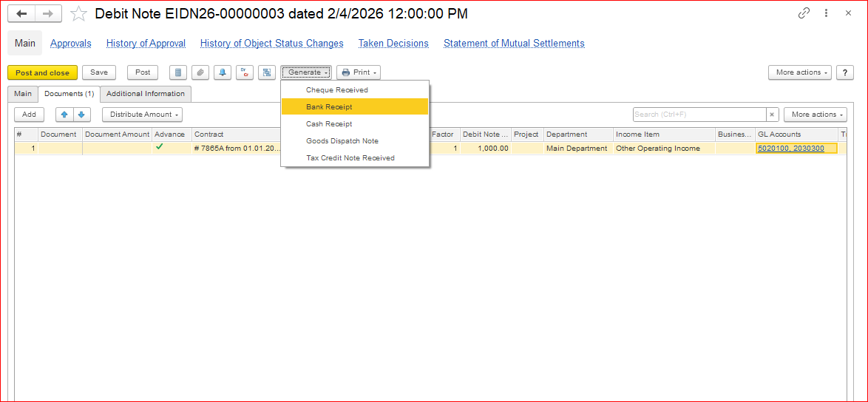
Task: Expand the Print dropdown
Action: [359, 72]
